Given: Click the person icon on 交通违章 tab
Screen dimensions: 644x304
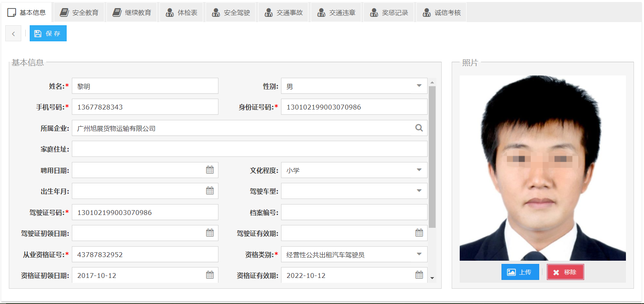Looking at the screenshot, I should click(x=321, y=12).
